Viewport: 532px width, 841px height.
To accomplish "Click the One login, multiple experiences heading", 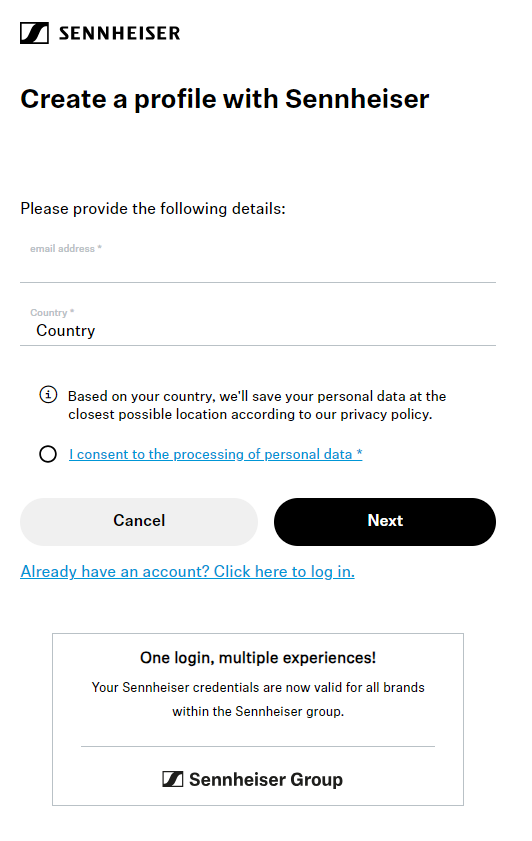I will click(x=258, y=658).
